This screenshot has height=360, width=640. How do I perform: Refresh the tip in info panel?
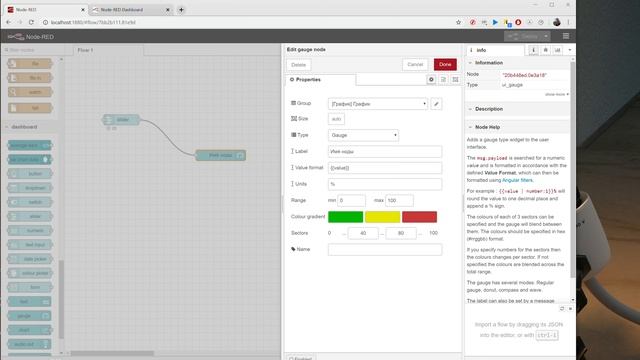click(x=562, y=309)
